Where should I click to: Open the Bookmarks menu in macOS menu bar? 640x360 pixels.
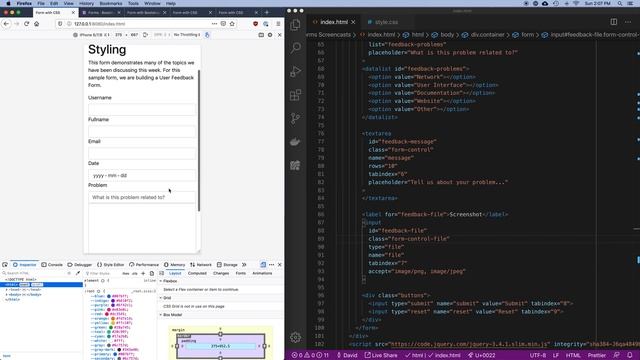pyautogui.click(x=111, y=3)
